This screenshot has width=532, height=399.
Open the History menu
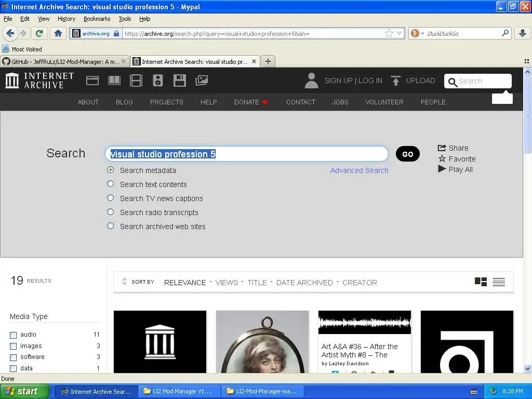pos(66,19)
